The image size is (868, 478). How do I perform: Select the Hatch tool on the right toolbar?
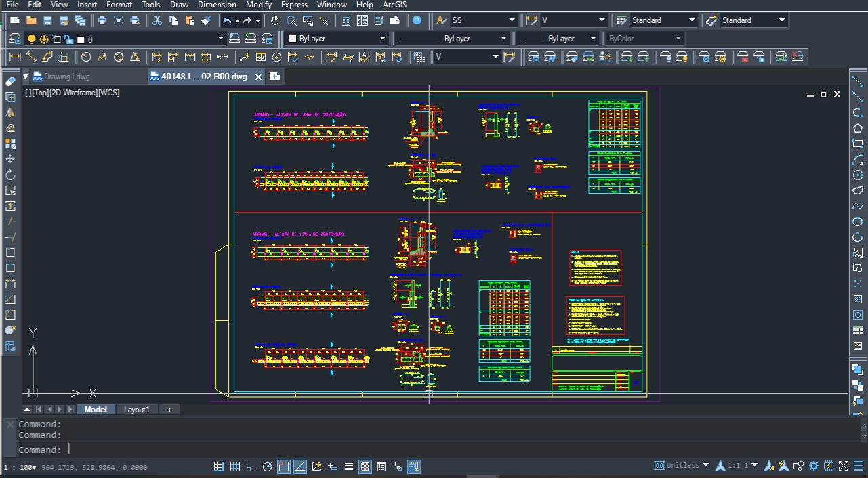[859, 300]
